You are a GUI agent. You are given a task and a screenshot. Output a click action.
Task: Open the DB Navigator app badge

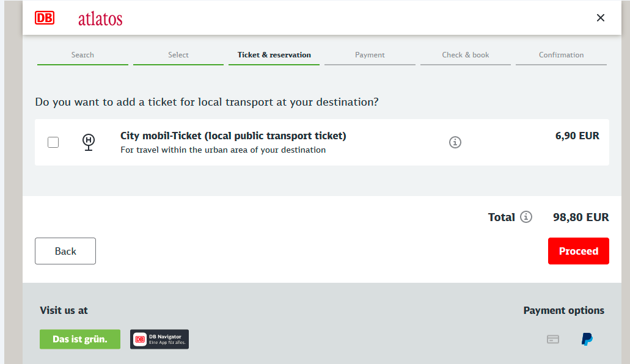pyautogui.click(x=159, y=339)
